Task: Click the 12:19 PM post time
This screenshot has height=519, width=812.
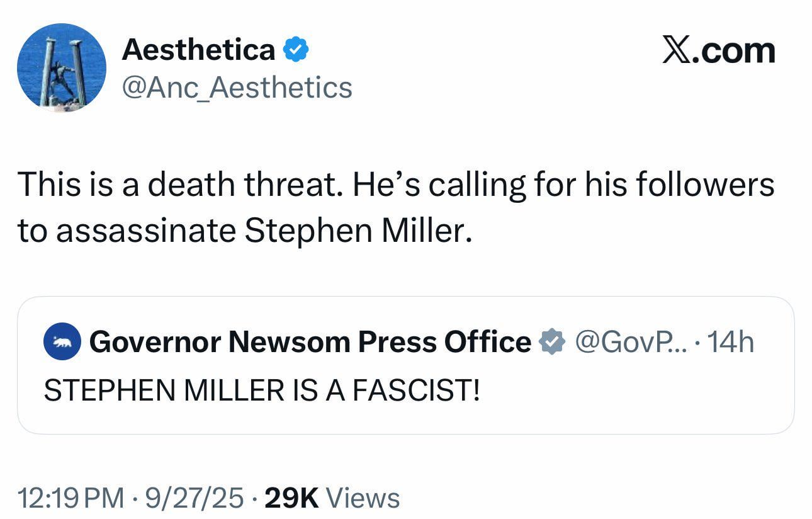Action: click(70, 498)
